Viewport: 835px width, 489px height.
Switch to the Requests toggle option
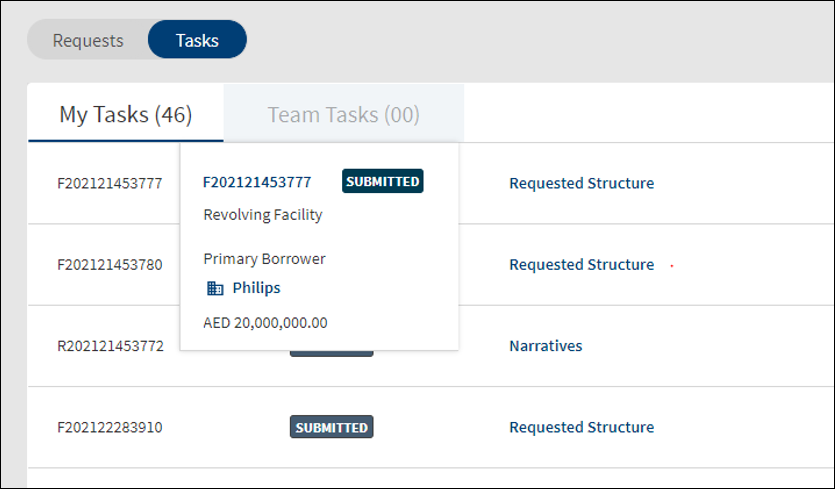click(x=88, y=40)
